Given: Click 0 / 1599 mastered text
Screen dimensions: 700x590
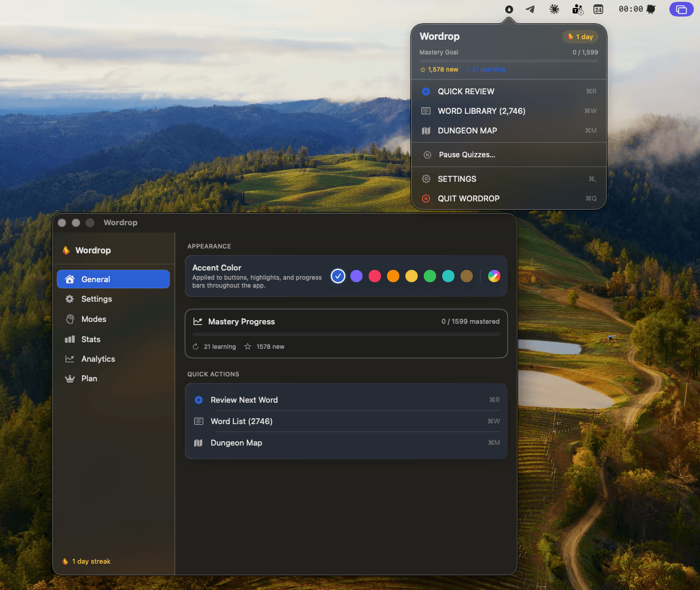Looking at the screenshot, I should (470, 321).
